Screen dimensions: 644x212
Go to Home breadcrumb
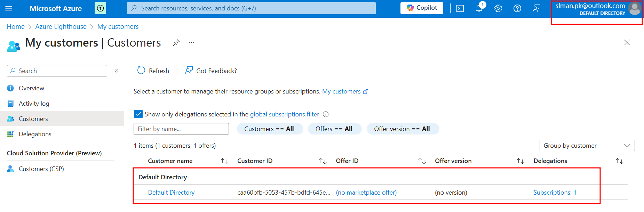16,27
